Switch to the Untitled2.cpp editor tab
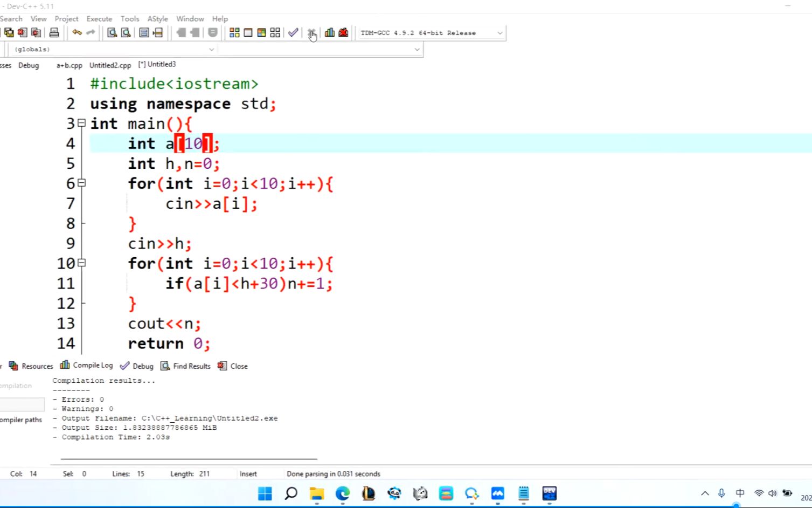812x508 pixels. (x=110, y=65)
